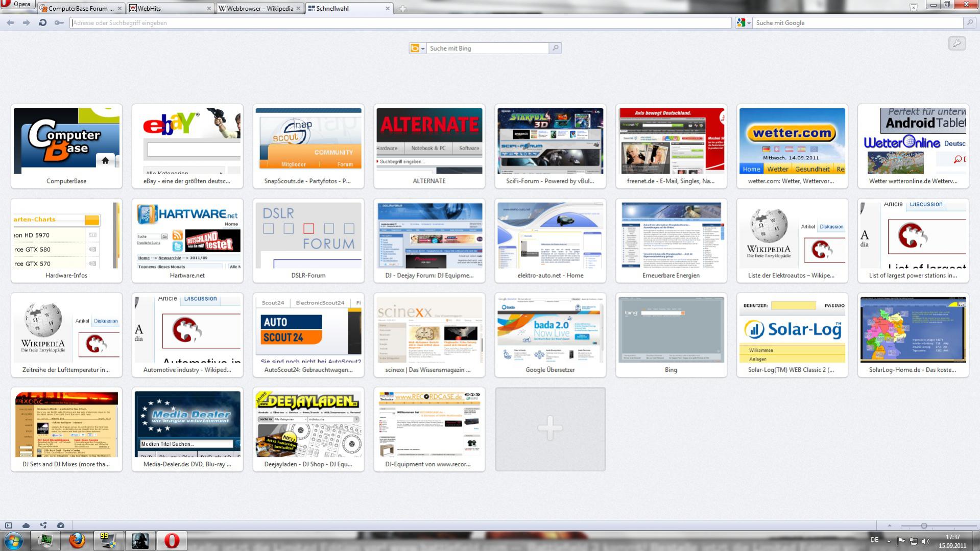Switch to Webbrowser – Wikipedia tab
The image size is (980, 551).
(259, 8)
